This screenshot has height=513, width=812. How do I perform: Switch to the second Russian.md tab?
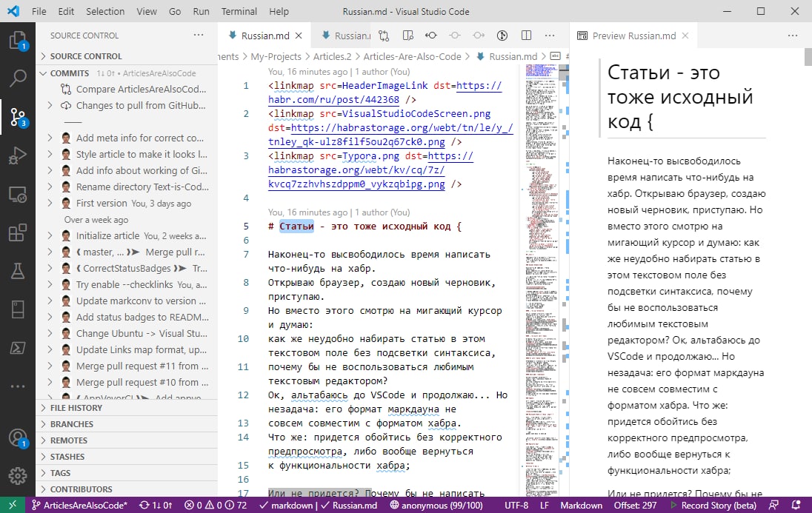coord(346,36)
